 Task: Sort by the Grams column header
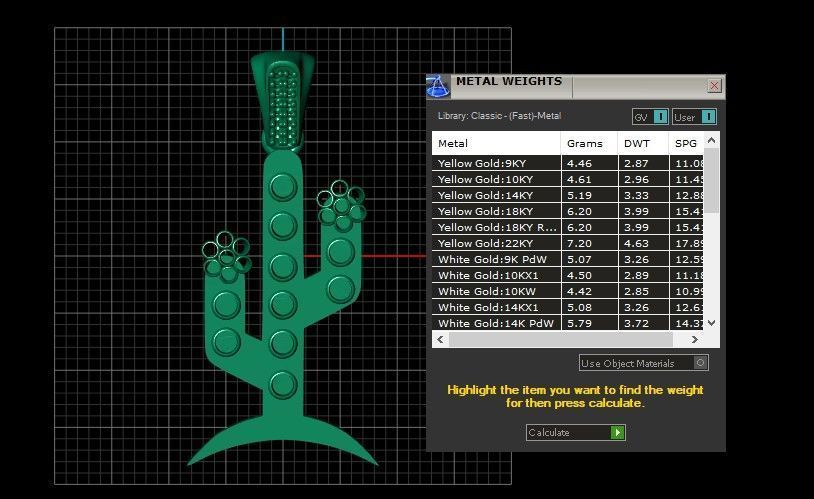pyautogui.click(x=589, y=143)
